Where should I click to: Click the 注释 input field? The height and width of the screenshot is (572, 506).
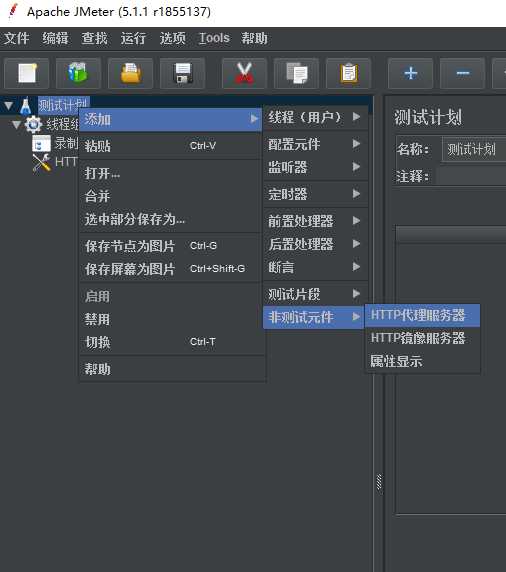pos(472,176)
